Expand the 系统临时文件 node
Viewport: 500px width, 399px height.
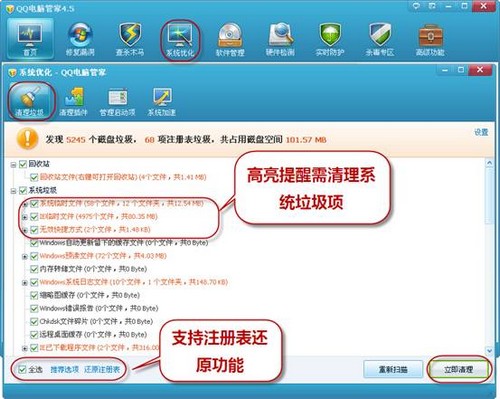(25, 204)
